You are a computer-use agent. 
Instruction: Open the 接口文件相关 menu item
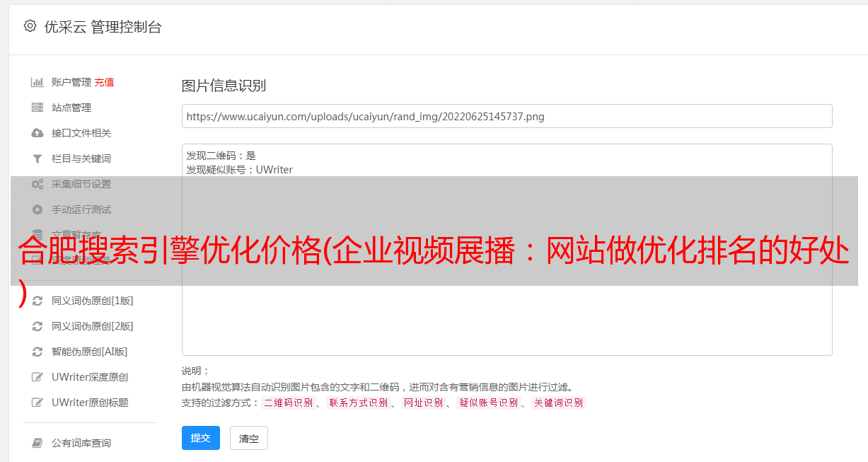click(81, 133)
